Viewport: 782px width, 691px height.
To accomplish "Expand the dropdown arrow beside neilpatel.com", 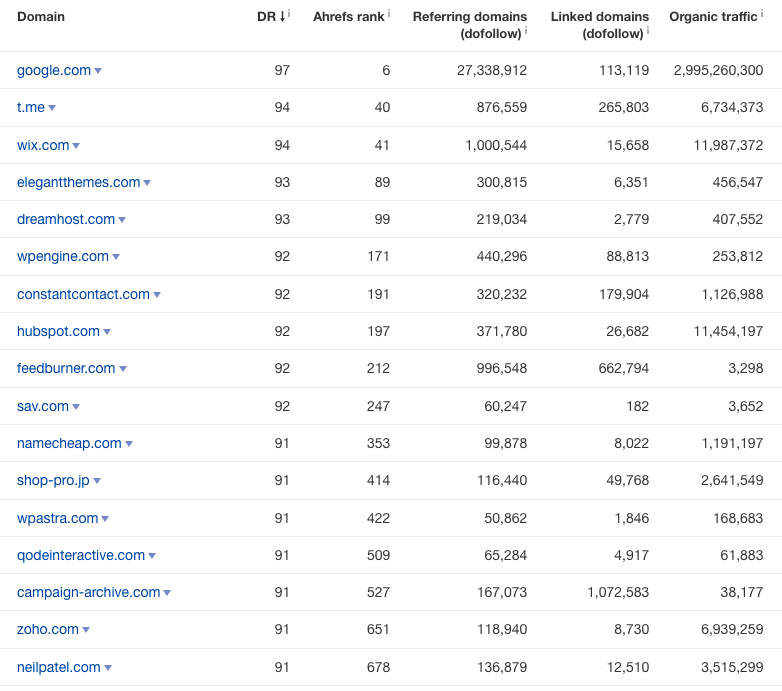I will pos(108,668).
